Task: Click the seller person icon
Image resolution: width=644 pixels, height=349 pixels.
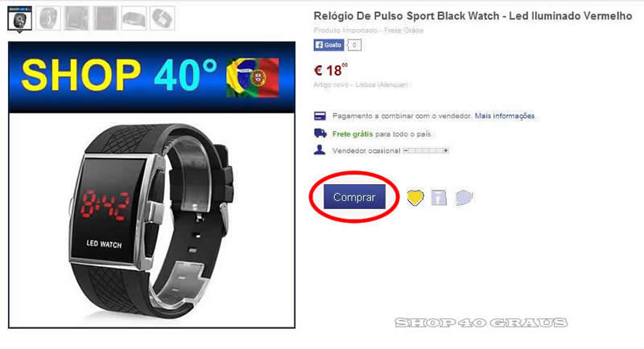Action: pos(320,150)
